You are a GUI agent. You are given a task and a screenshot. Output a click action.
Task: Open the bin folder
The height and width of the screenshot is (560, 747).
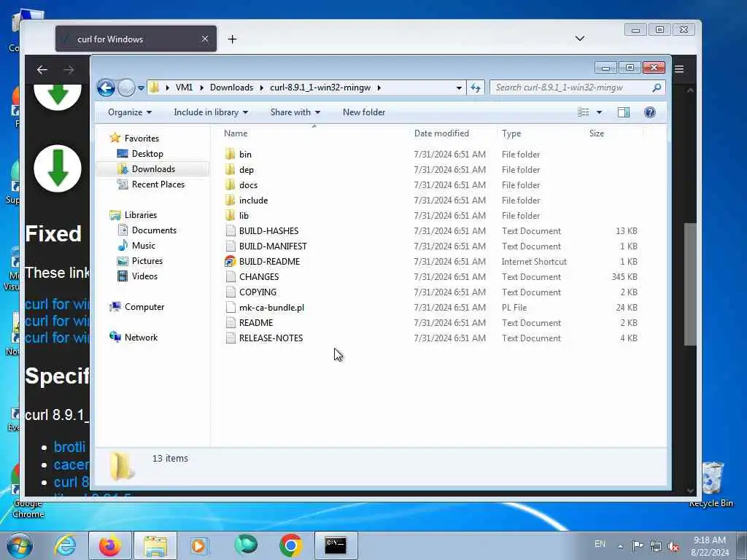[245, 155]
